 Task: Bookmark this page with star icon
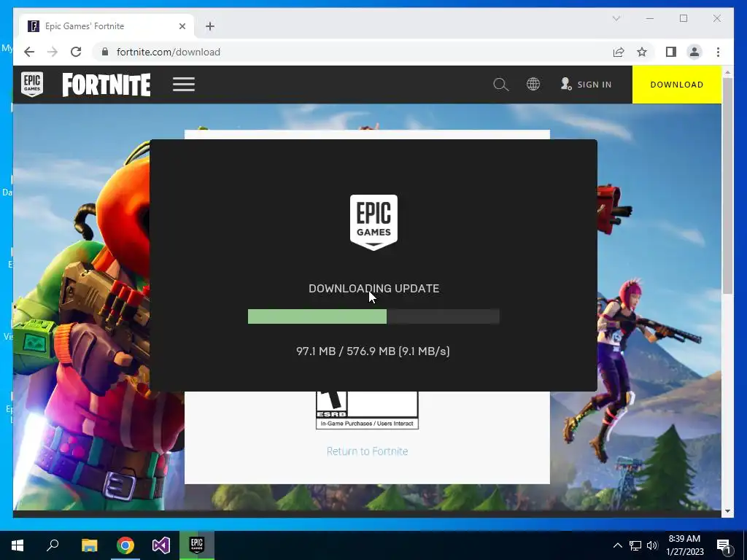(x=642, y=52)
